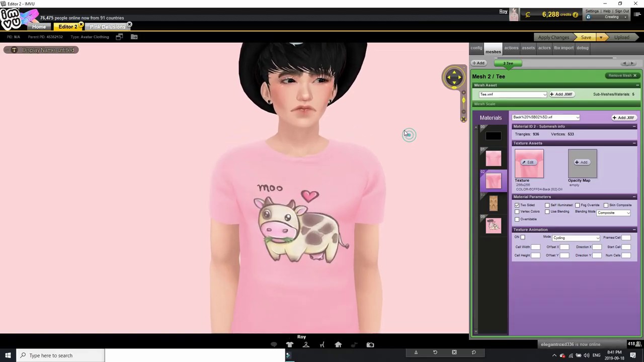This screenshot has height=362, width=644.
Task: Click the pop-out window icon beside Type
Action: 119,37
